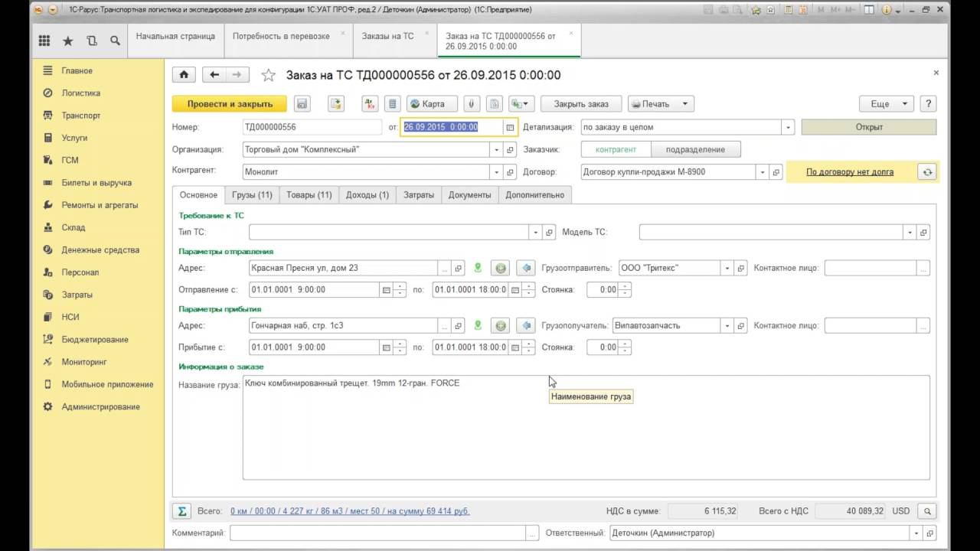Click the document report icon beside paperclip
The height and width of the screenshot is (551, 980).
point(495,104)
